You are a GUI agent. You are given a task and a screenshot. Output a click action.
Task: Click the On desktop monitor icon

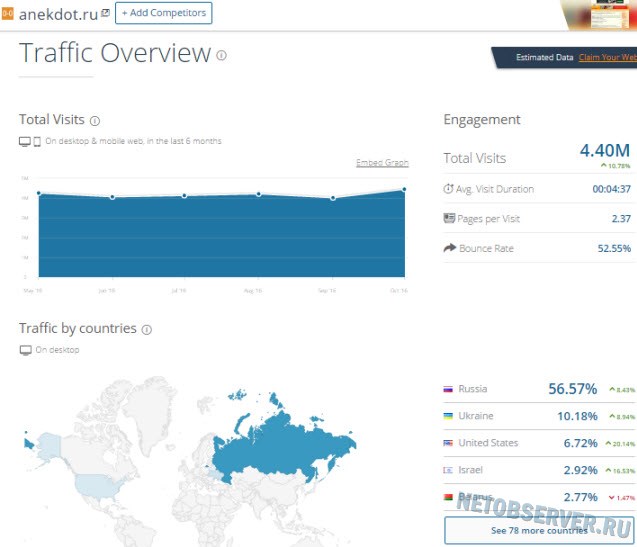pos(26,350)
